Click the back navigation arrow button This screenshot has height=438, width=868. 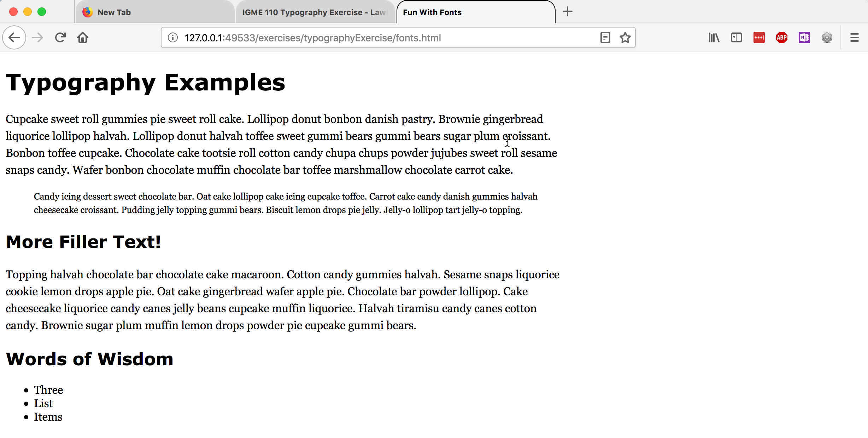coord(14,37)
